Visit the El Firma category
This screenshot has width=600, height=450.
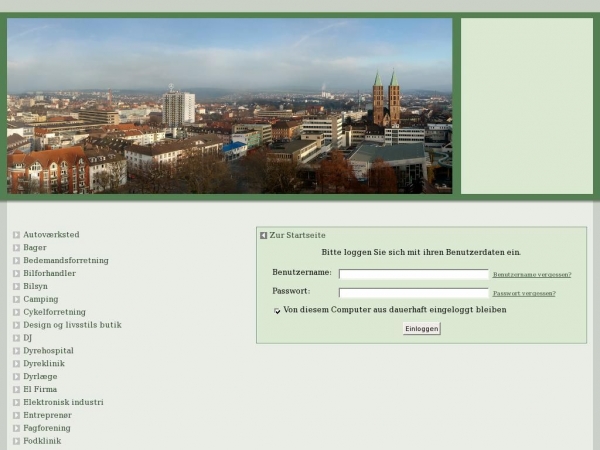[40, 390]
